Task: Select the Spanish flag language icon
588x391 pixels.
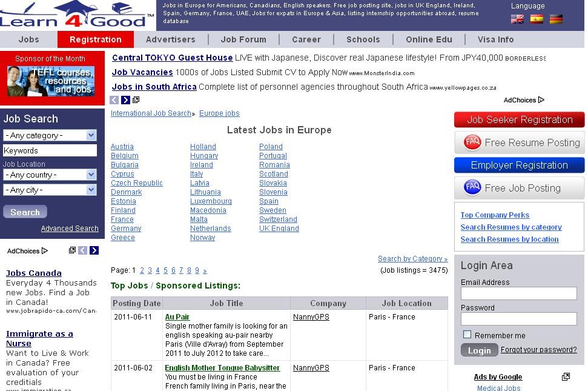Action: pos(537,19)
